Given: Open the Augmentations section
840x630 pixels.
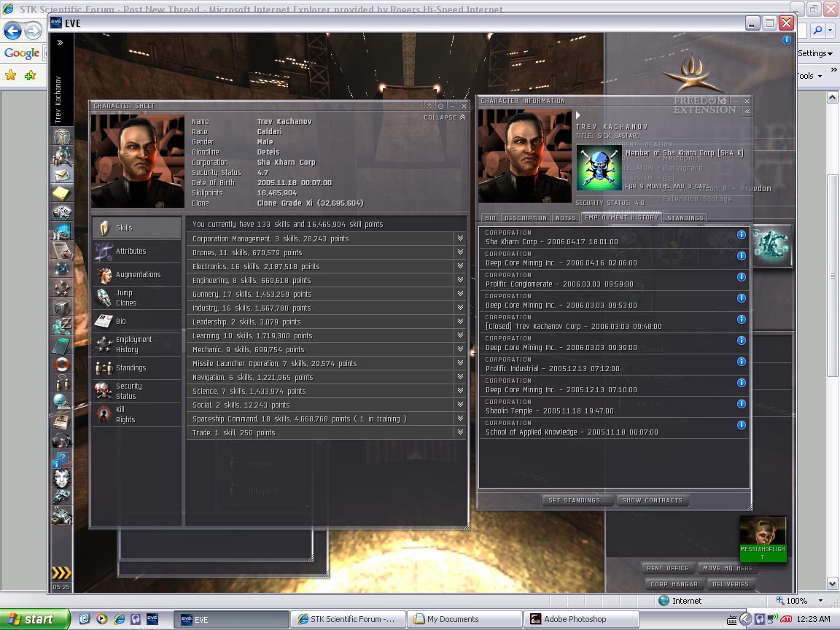Looking at the screenshot, I should 136,274.
